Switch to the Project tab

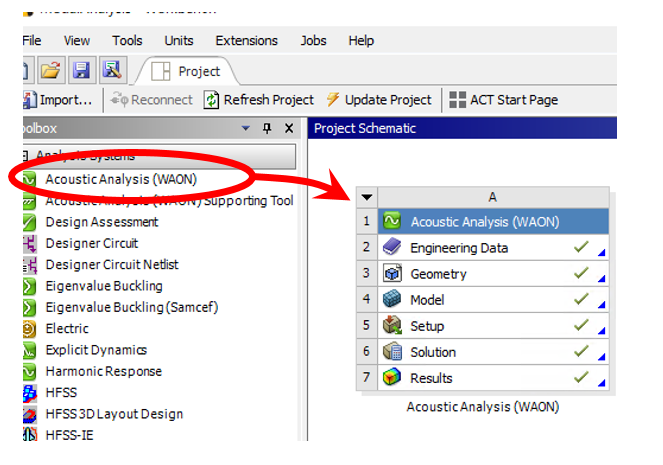pos(186,71)
